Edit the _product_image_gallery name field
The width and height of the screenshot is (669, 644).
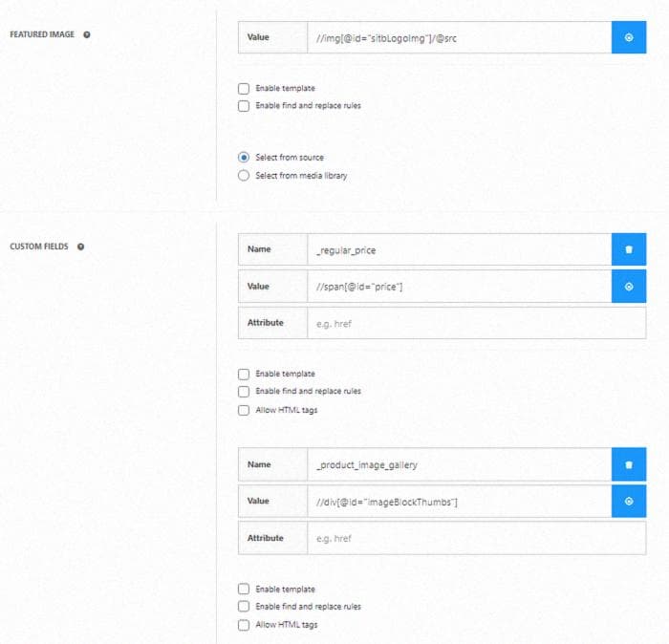[x=459, y=465]
